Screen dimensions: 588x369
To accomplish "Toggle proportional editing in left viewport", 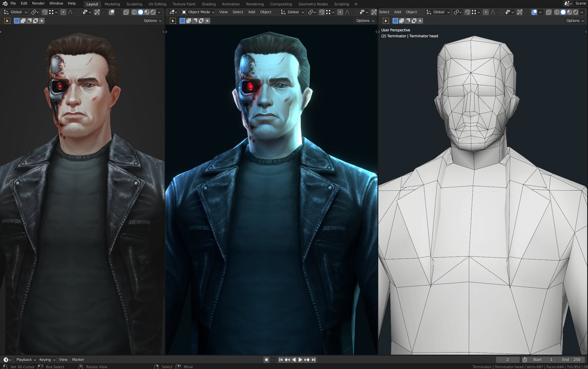I will [63, 12].
